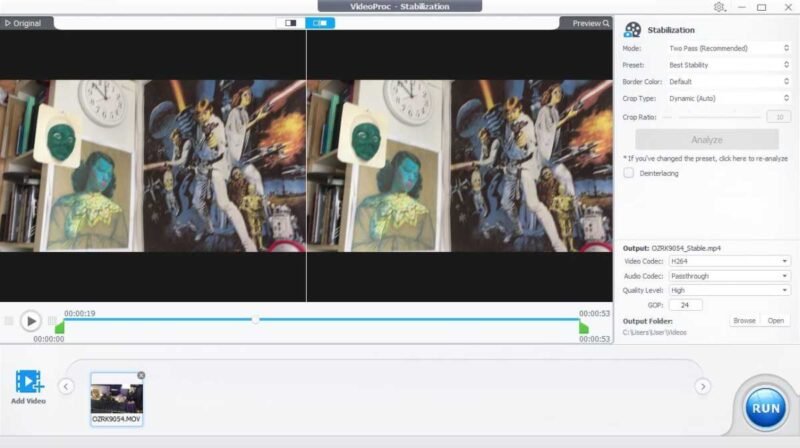Screen dimensions: 800x448
Task: Open the Border Color dropdown
Action: [729, 82]
